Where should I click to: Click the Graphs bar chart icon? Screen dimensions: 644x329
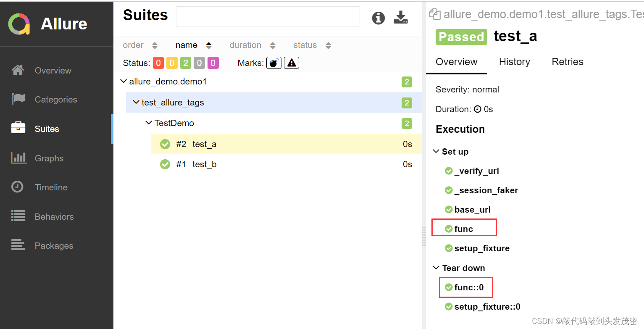(x=18, y=158)
